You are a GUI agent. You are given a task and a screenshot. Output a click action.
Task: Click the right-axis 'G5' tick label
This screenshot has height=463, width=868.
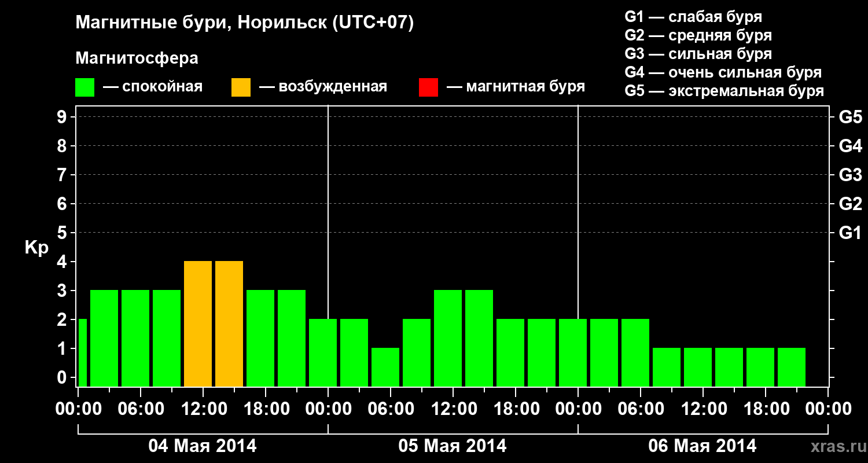click(851, 117)
